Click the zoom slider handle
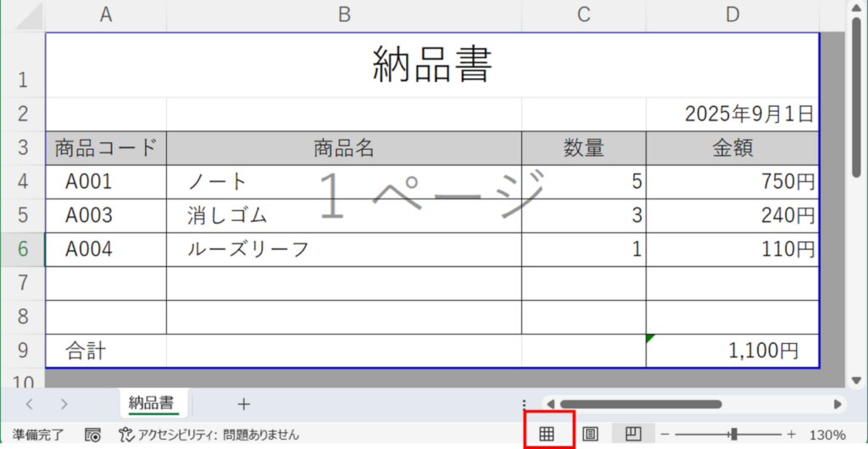Viewport: 868px width, 449px height. [x=734, y=434]
